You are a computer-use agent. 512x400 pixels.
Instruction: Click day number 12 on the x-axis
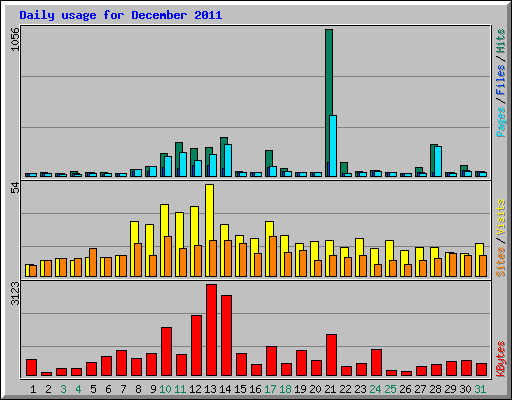click(x=195, y=389)
